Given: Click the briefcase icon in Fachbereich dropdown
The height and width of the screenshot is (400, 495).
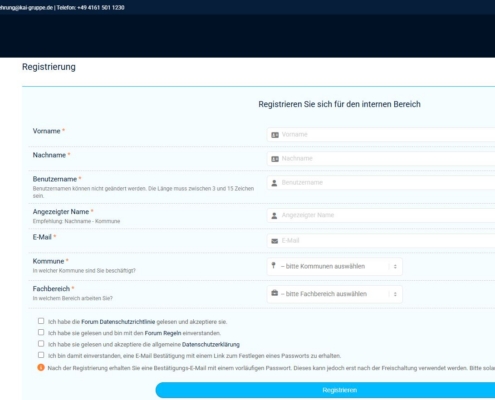Looking at the screenshot, I should click(275, 293).
